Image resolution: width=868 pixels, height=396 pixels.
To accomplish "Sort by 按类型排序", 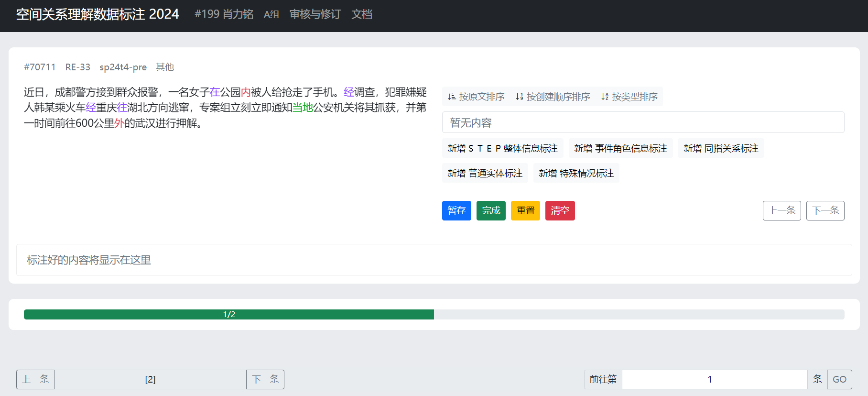I will 629,97.
